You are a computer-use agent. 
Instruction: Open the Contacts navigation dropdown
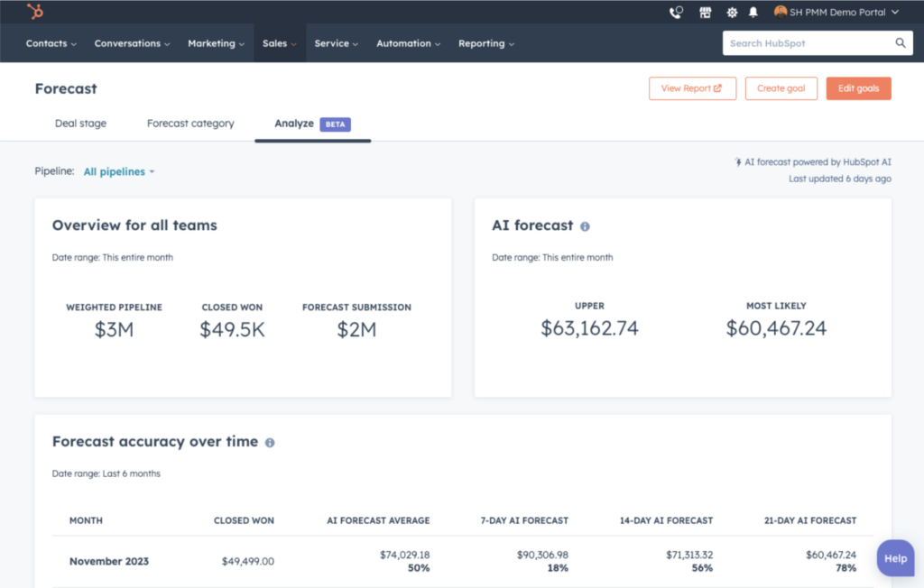(x=51, y=43)
